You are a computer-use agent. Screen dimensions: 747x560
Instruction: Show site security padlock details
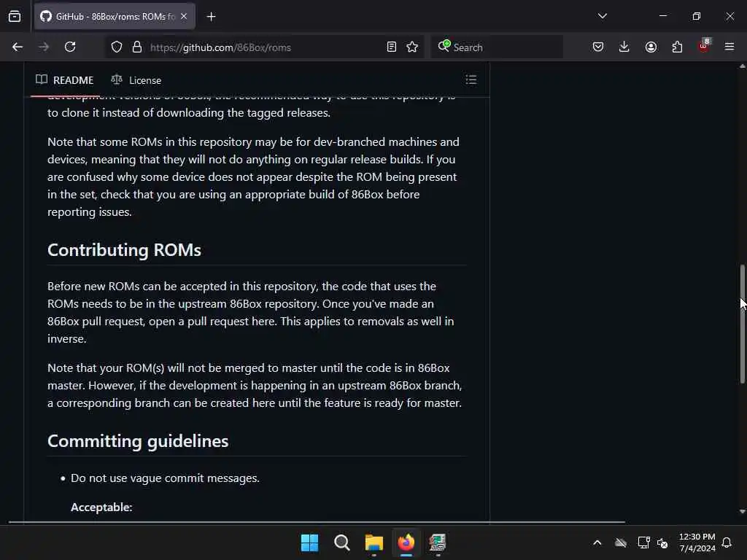tap(137, 47)
